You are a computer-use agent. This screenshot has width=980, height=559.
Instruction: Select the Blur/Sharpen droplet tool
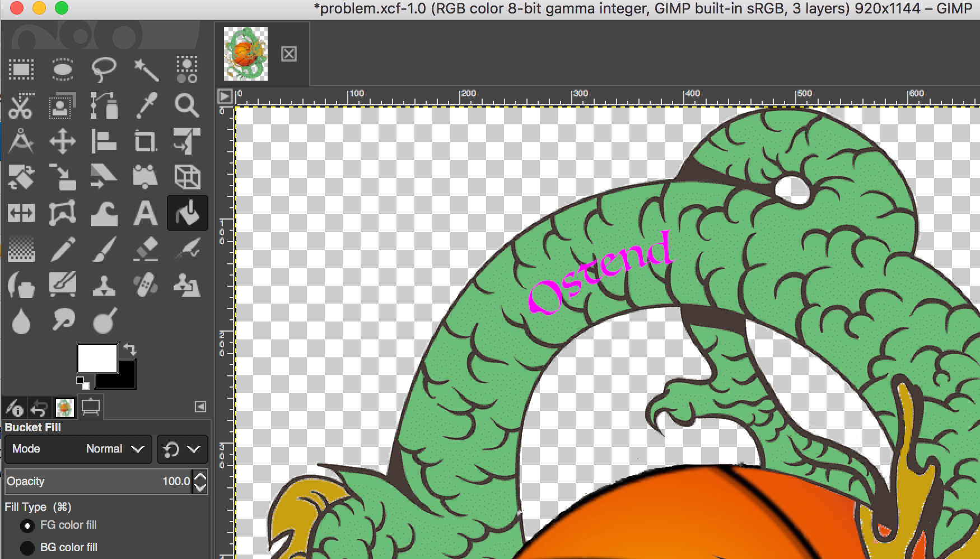21,320
